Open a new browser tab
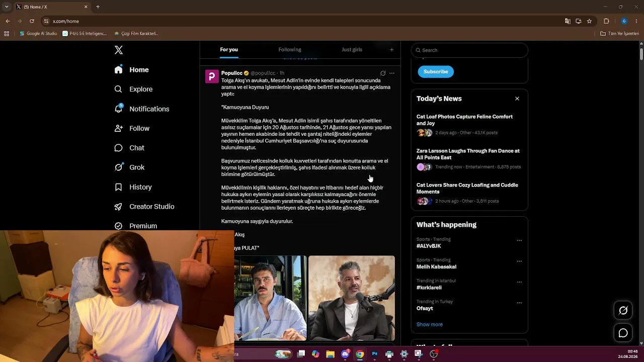 click(x=98, y=7)
